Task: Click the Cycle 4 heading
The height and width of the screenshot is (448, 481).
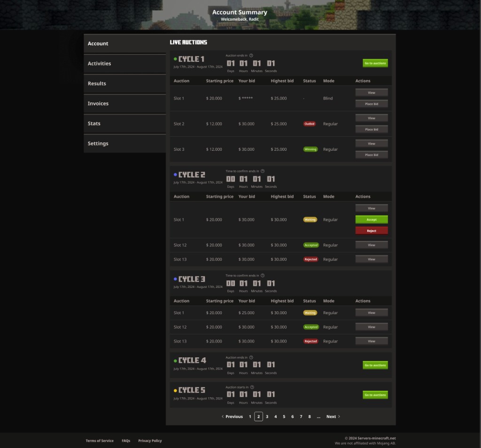Action: (x=192, y=360)
